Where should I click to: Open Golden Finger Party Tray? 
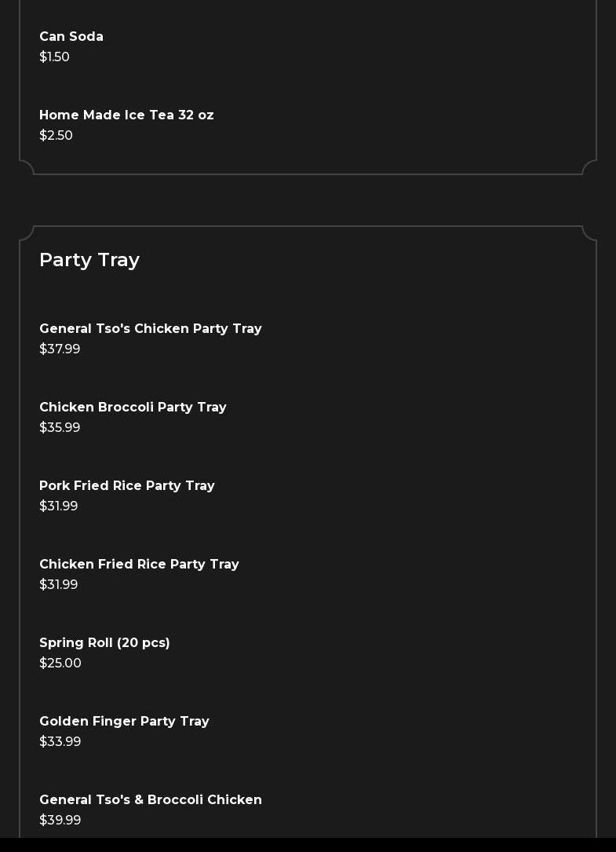coord(124,722)
